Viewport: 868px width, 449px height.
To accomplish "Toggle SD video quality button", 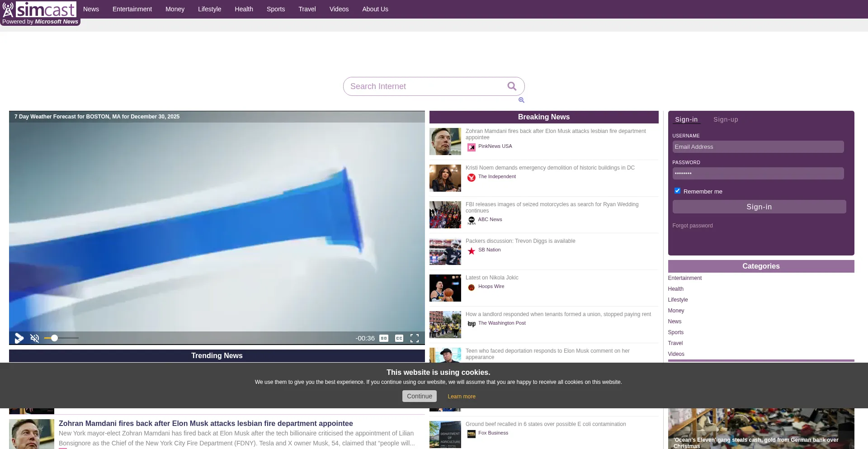I will [x=384, y=338].
